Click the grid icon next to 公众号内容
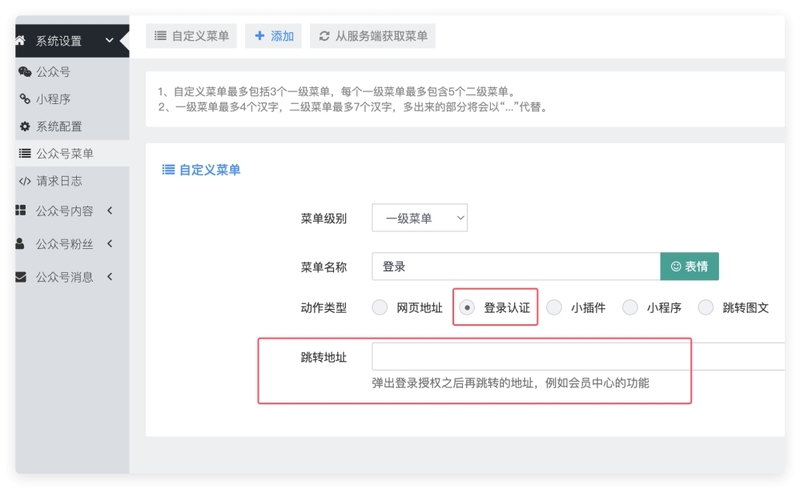The image size is (800, 489). [21, 211]
